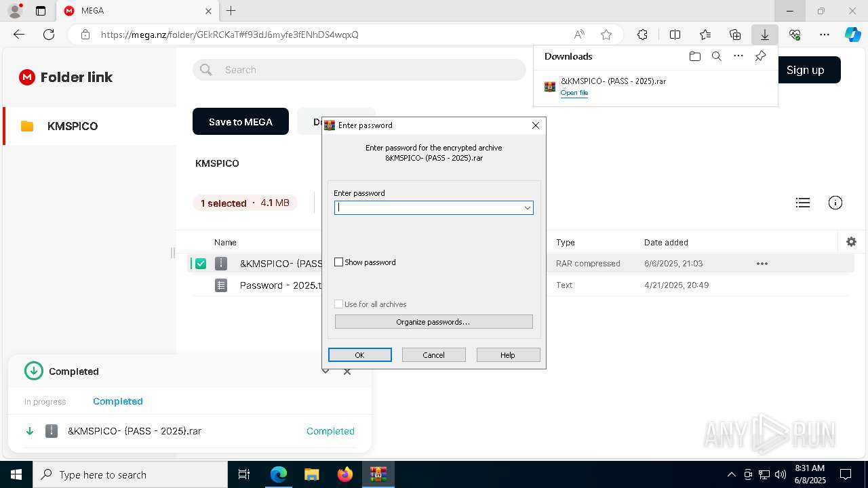Open browser Extensions puzzle icon
The image size is (868, 488).
coord(642,35)
